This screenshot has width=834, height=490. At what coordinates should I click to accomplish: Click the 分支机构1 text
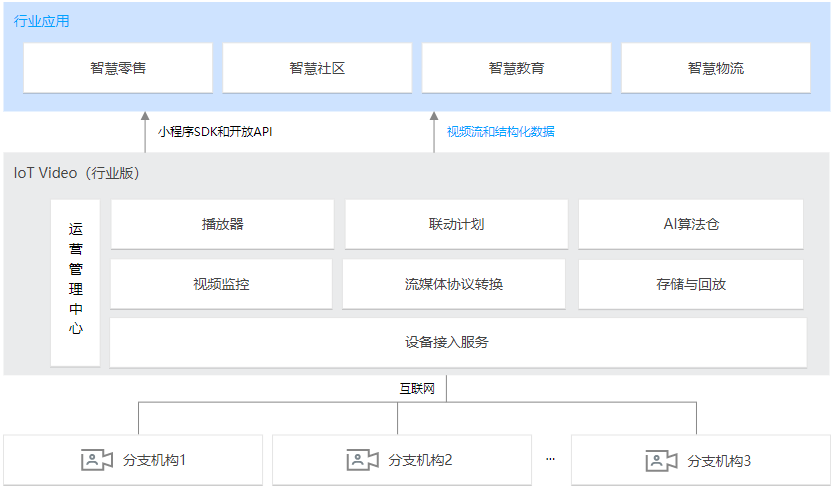pos(154,460)
